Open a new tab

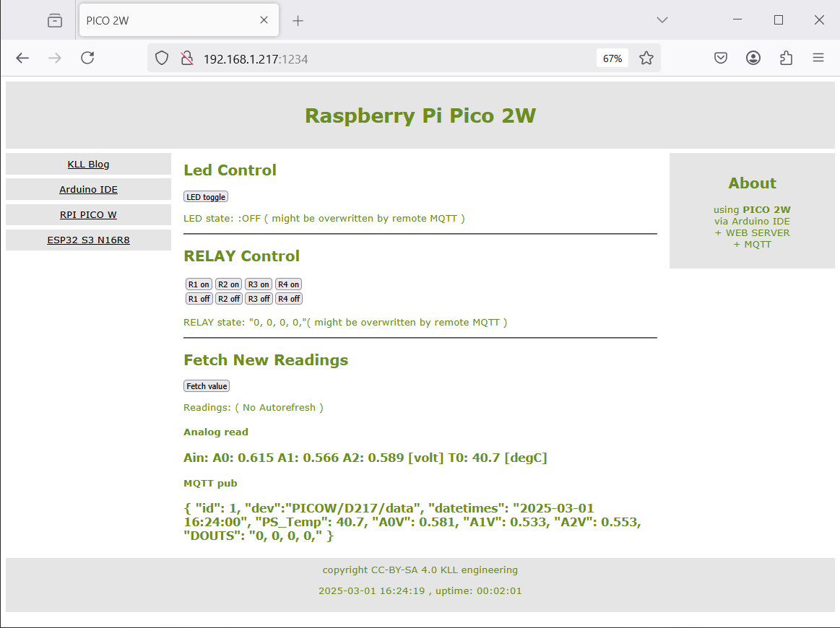(x=298, y=21)
